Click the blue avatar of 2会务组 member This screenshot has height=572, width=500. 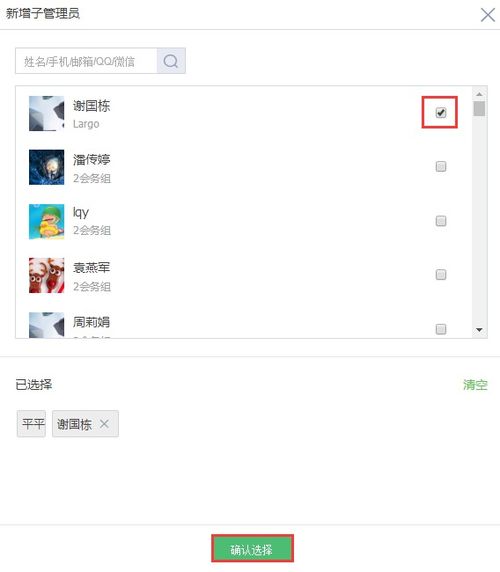click(x=46, y=167)
